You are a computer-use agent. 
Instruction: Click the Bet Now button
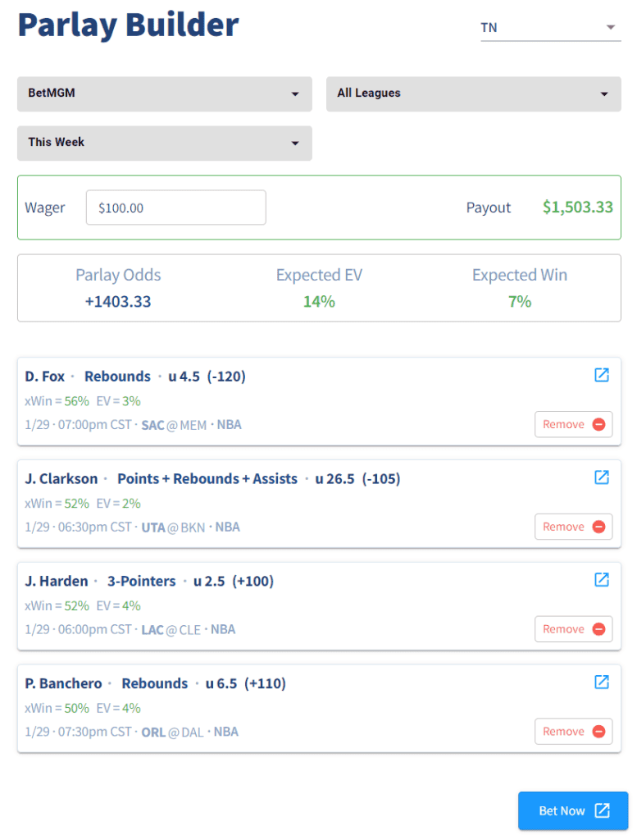[573, 810]
